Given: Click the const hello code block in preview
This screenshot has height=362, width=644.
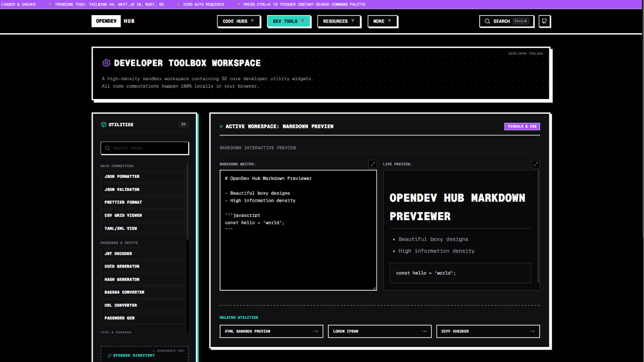Looking at the screenshot, I should 460,273.
